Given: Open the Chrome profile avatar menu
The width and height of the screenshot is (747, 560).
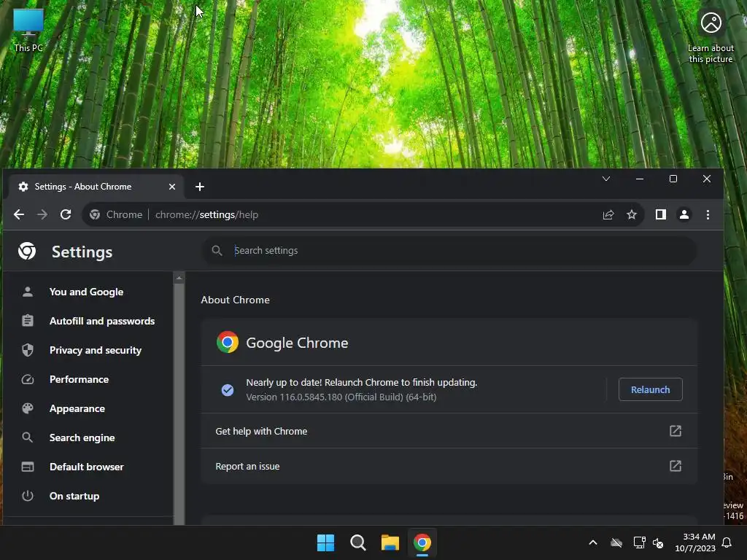Looking at the screenshot, I should click(684, 215).
